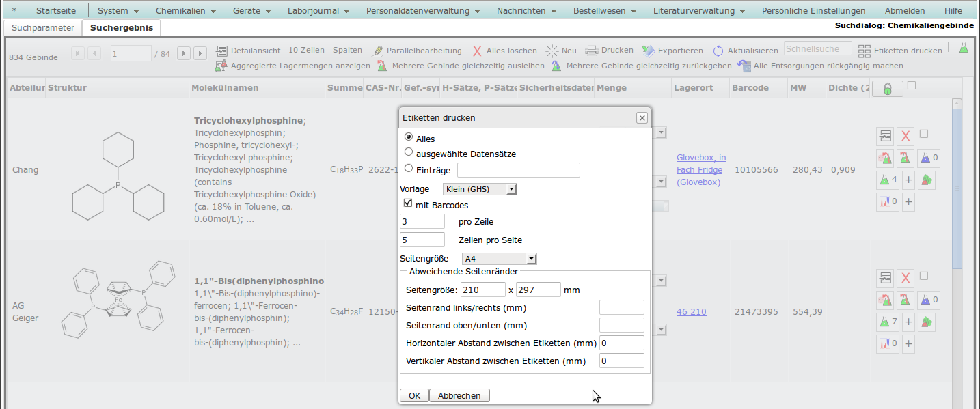Image resolution: width=980 pixels, height=409 pixels.
Task: Delete the Tricyclohexylphosphine entry with the red X
Action: coord(906,137)
